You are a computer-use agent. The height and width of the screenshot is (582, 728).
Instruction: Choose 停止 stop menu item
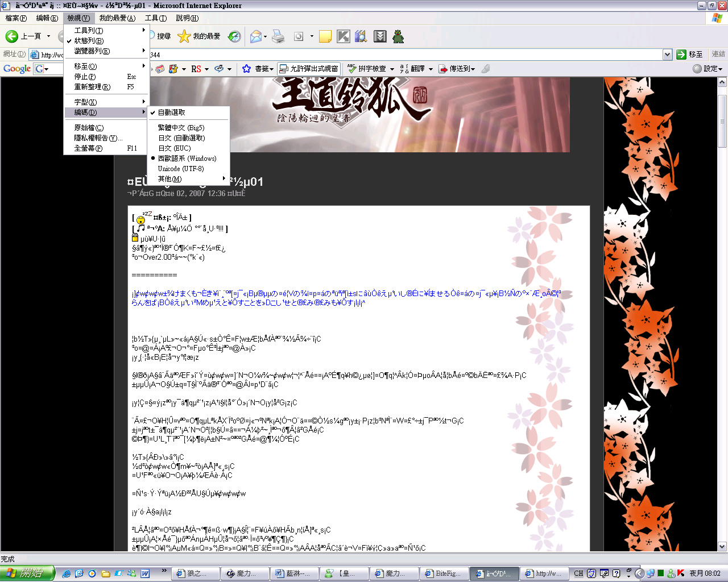106,77
